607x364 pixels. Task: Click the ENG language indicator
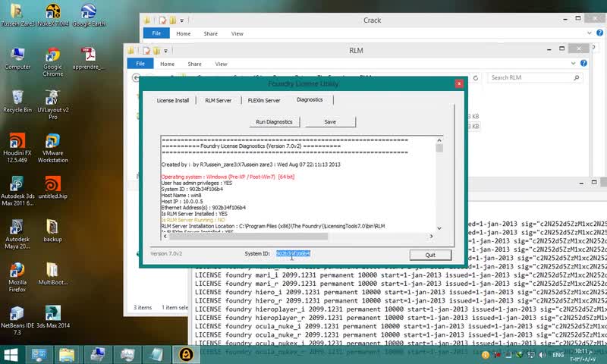(x=558, y=355)
